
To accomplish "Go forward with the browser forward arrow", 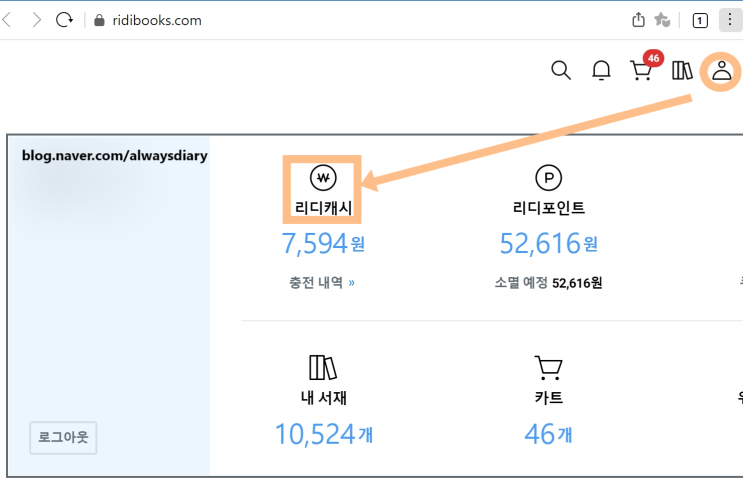I will coord(36,20).
